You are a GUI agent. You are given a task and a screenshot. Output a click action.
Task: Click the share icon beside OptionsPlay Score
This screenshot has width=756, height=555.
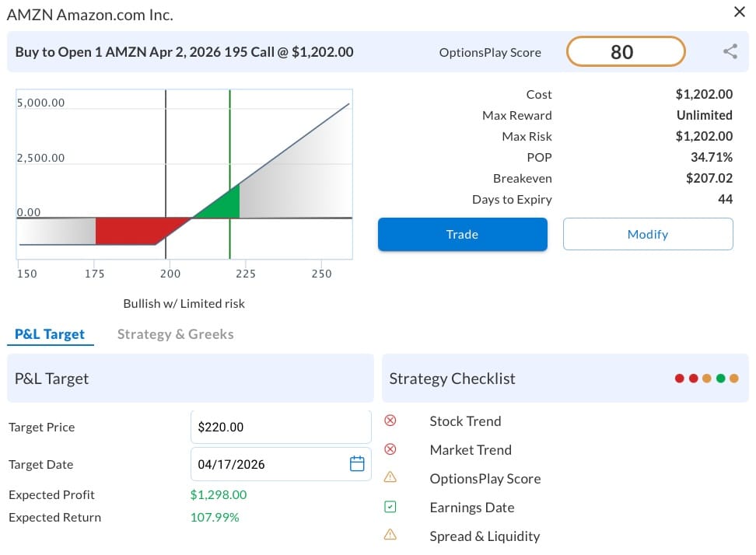(730, 52)
